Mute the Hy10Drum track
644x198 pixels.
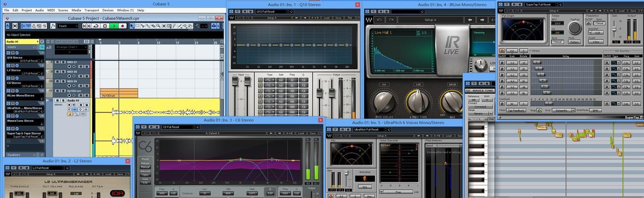[57, 91]
